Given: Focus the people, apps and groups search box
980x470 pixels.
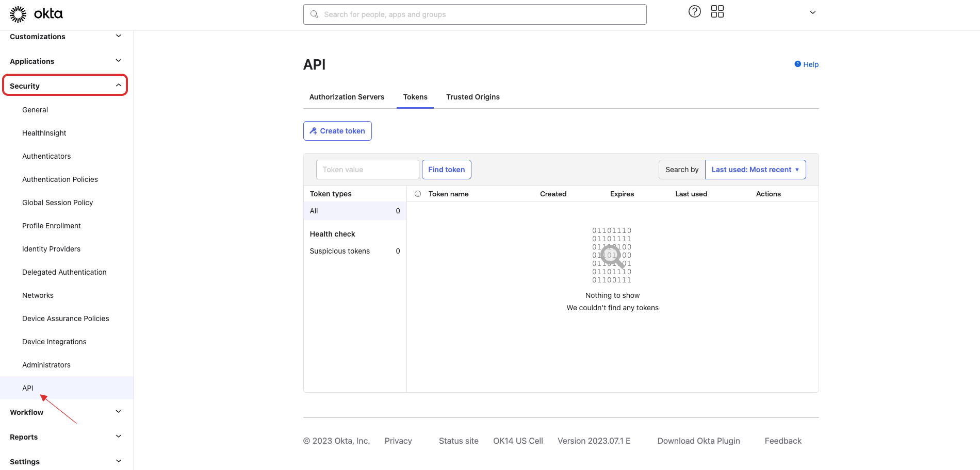Looking at the screenshot, I should click(475, 14).
